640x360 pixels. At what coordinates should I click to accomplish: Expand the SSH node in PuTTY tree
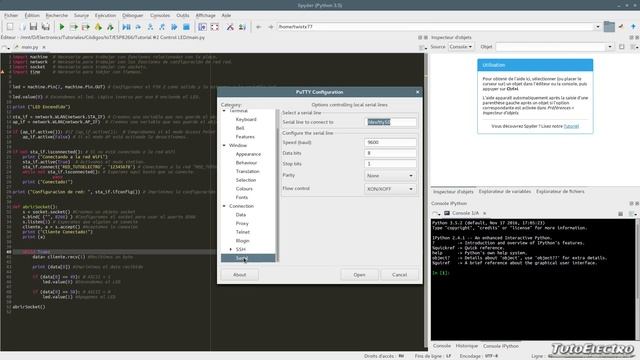click(231, 249)
